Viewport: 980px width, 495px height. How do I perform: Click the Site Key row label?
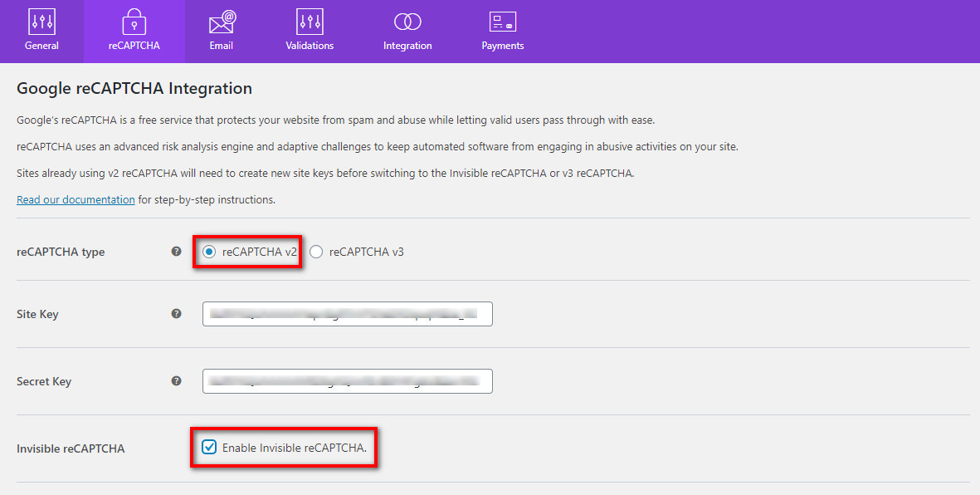click(37, 314)
